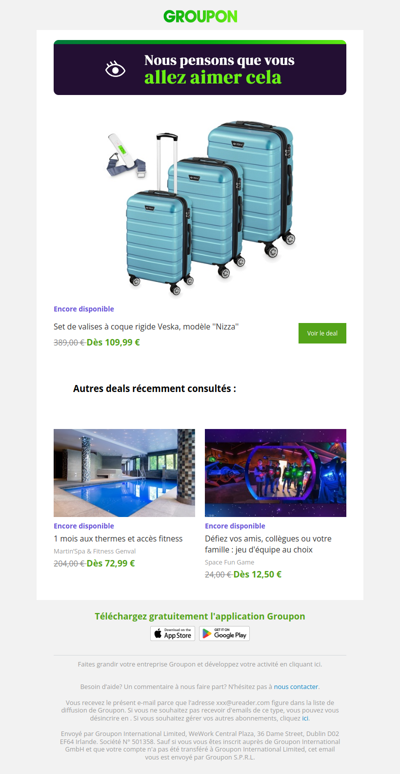The width and height of the screenshot is (400, 774).
Task: Open the Google Play download badge
Action: click(x=224, y=633)
